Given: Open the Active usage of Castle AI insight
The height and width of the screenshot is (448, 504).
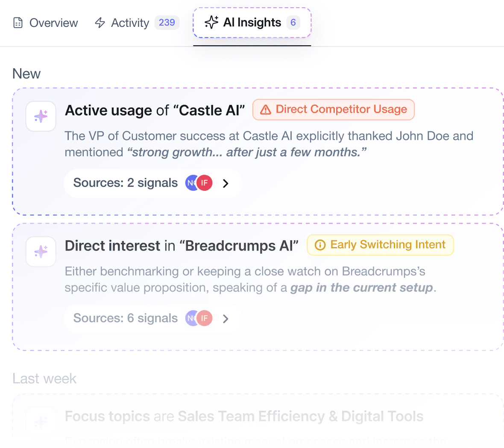Looking at the screenshot, I should point(155,111).
